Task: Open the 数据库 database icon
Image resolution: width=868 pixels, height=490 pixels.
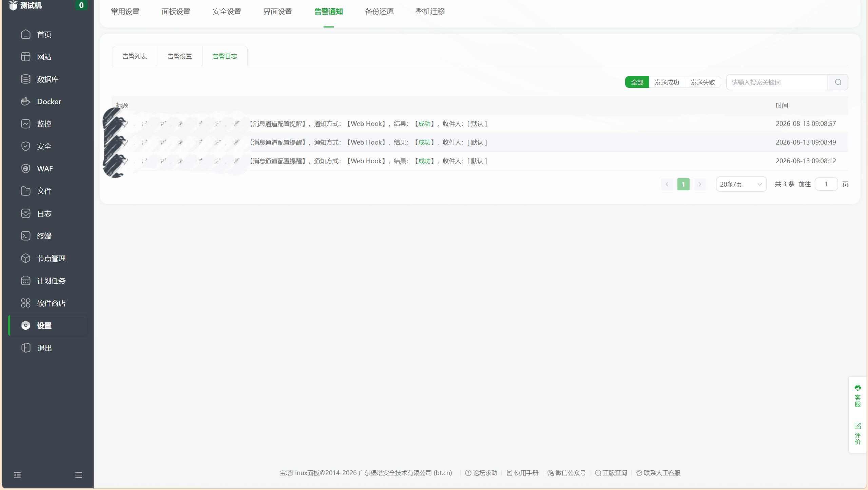Action: tap(26, 79)
